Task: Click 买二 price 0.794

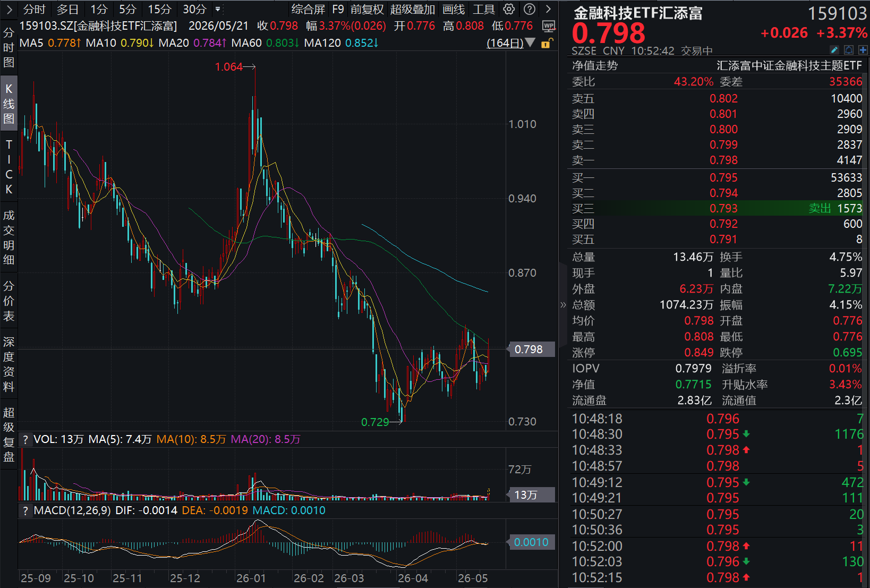Action: click(x=723, y=193)
